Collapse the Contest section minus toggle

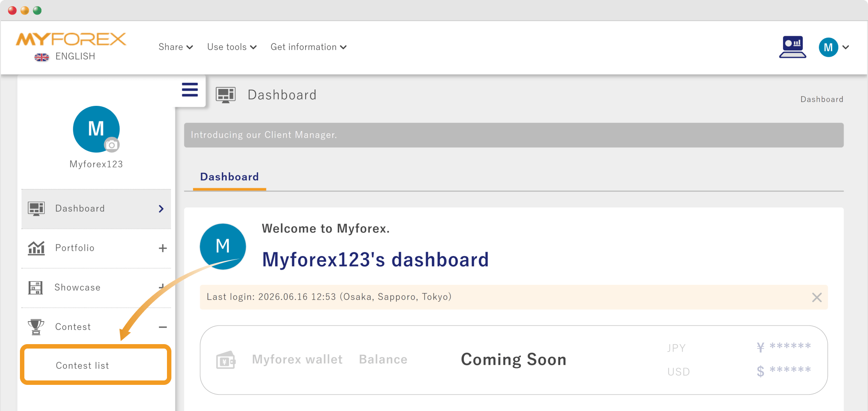pos(163,327)
